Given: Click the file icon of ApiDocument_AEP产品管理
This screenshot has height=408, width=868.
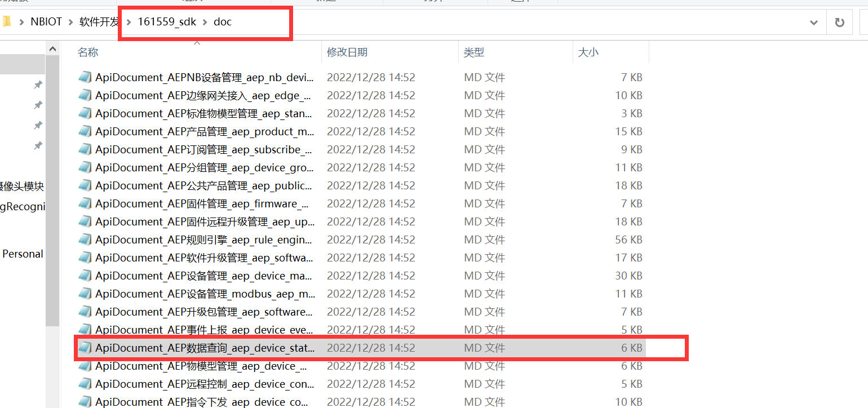Looking at the screenshot, I should pyautogui.click(x=85, y=131).
